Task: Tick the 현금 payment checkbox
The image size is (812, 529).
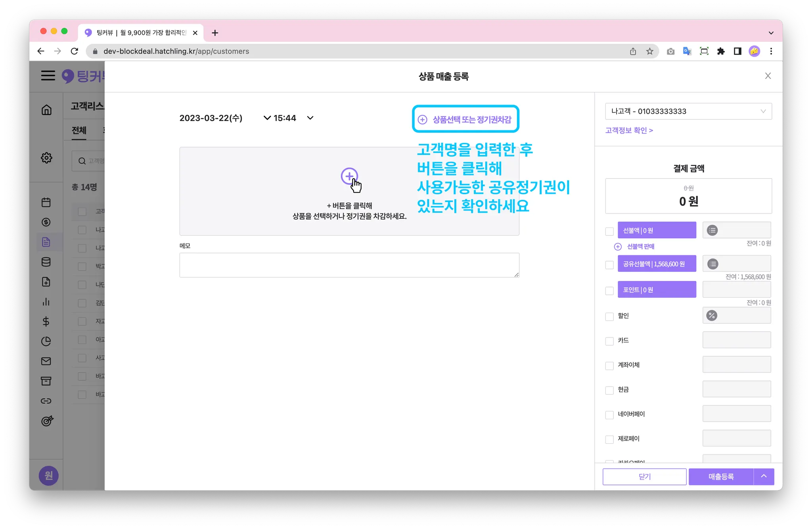Action: tap(609, 390)
